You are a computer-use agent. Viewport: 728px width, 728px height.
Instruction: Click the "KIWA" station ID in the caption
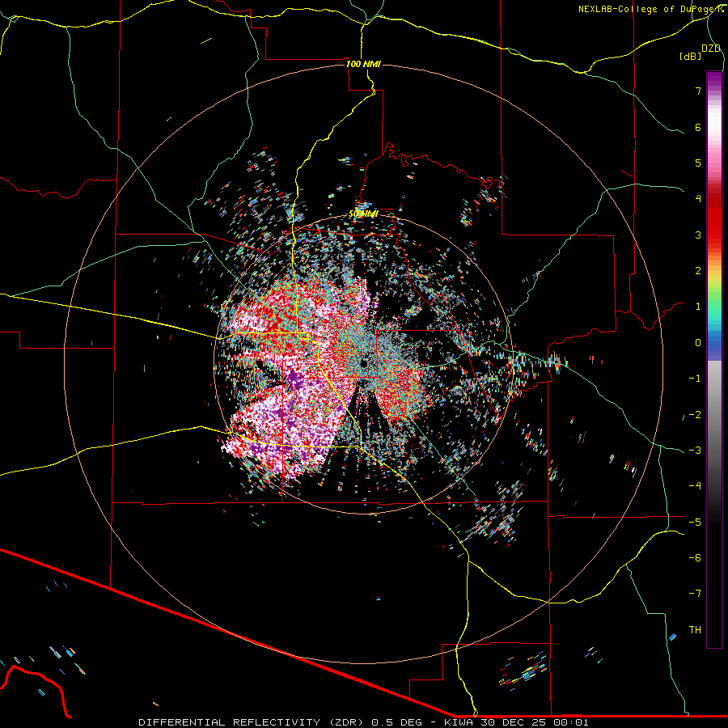pos(459,722)
